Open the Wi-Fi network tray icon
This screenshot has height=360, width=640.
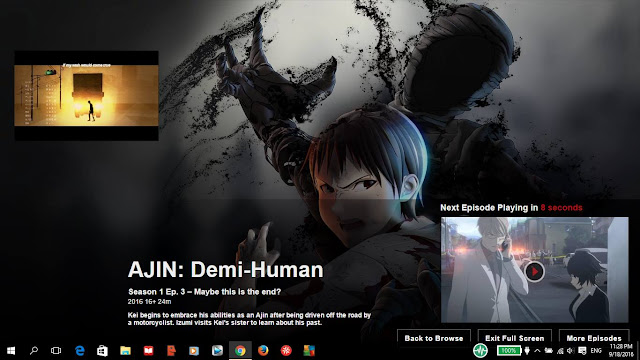pyautogui.click(x=560, y=351)
